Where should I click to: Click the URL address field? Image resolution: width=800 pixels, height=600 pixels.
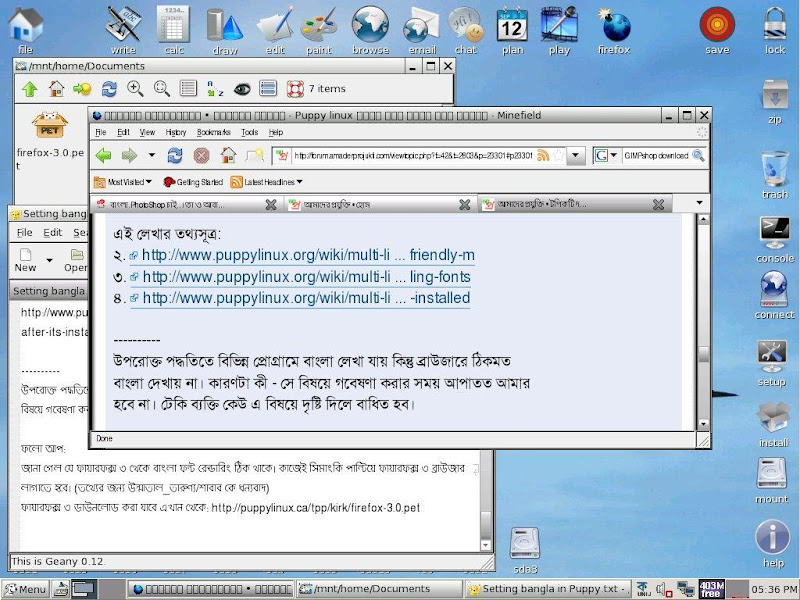point(413,156)
